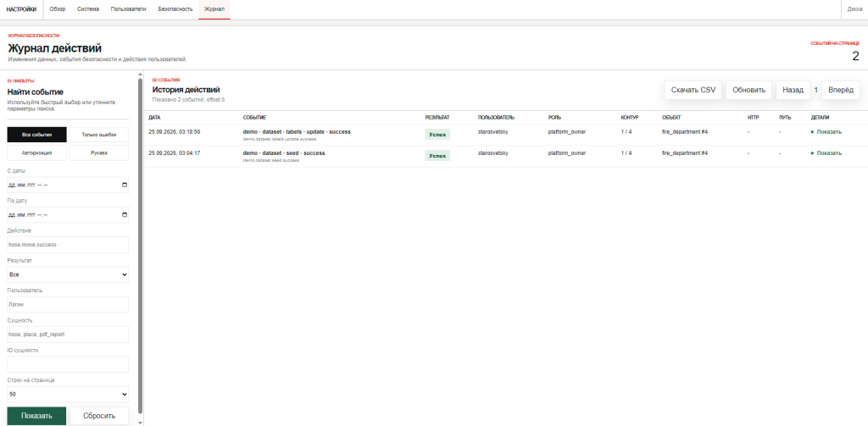Screen dimensions: 868x426
Task: Open calendar picker in С даты field
Action: [x=124, y=185]
